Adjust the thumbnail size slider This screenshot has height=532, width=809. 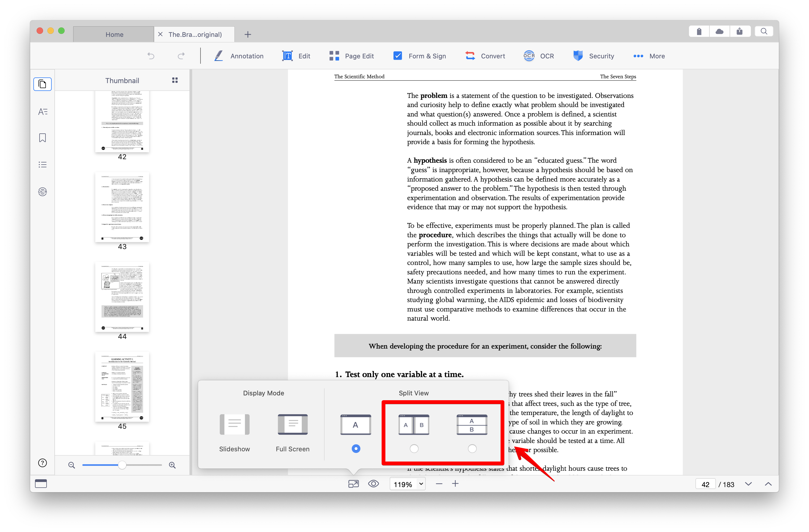[122, 465]
